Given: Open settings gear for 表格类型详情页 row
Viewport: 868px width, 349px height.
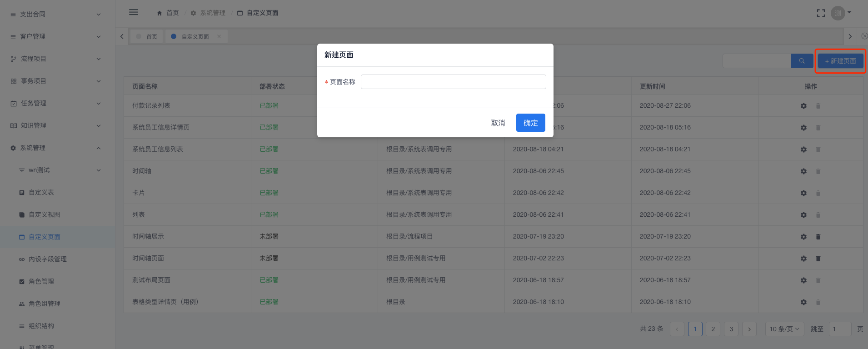Looking at the screenshot, I should pyautogui.click(x=803, y=302).
